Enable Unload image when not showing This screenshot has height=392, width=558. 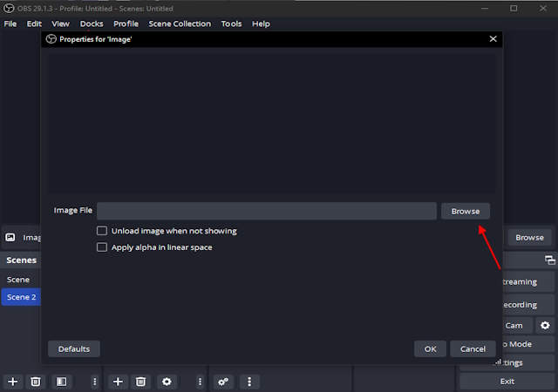102,231
